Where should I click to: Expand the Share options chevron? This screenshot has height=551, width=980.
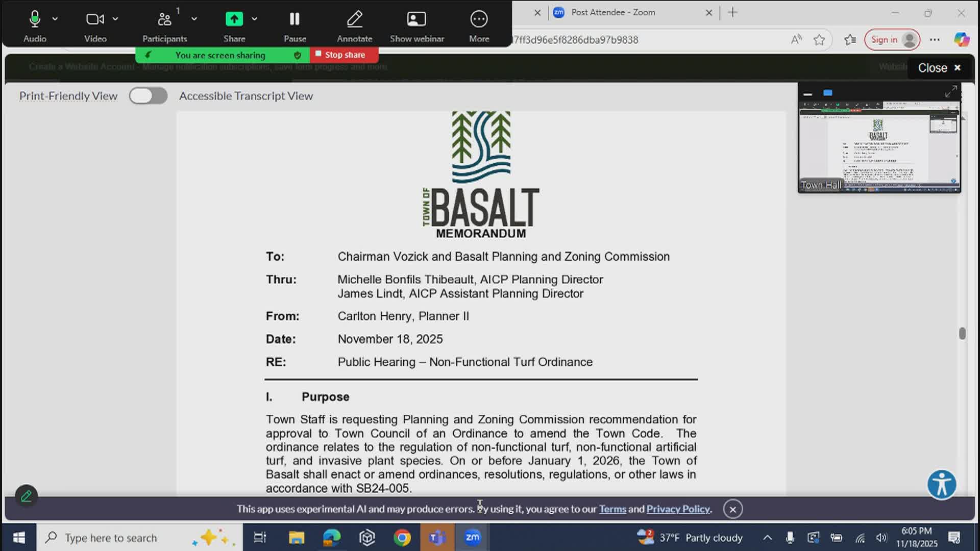[x=255, y=19]
